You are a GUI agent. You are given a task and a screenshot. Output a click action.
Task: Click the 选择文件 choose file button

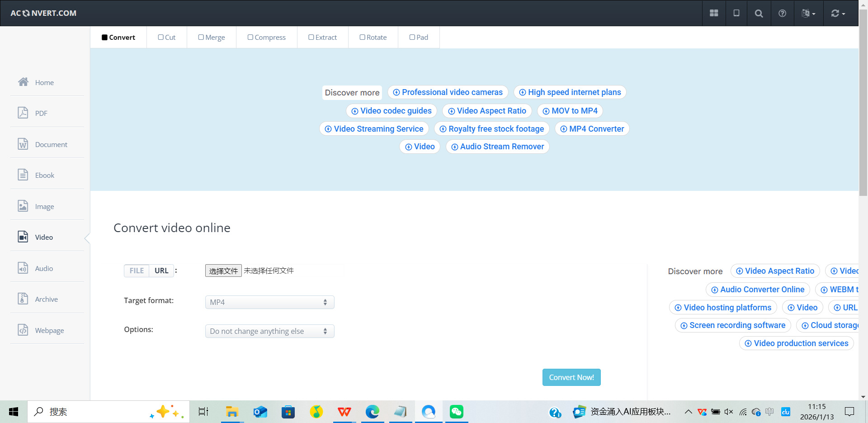tap(223, 271)
